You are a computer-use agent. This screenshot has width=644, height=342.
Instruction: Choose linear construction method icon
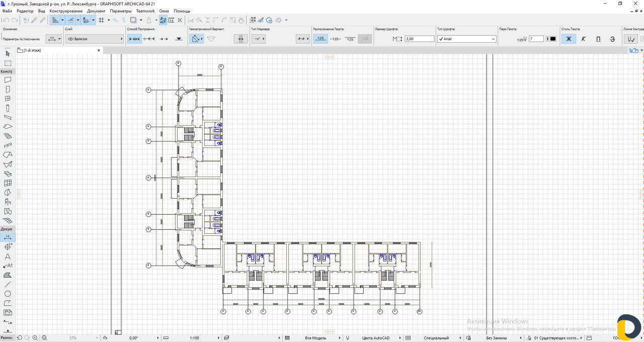click(134, 39)
